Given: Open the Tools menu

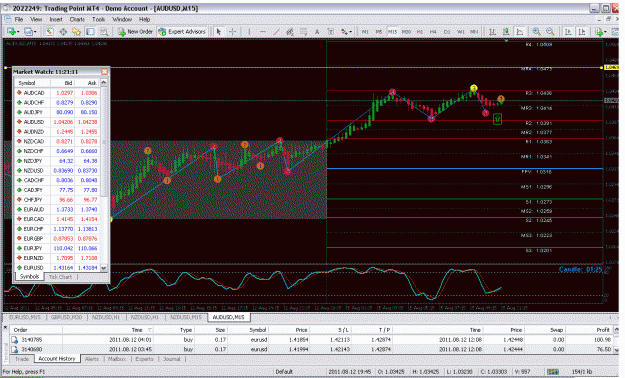Looking at the screenshot, I should coord(98,19).
